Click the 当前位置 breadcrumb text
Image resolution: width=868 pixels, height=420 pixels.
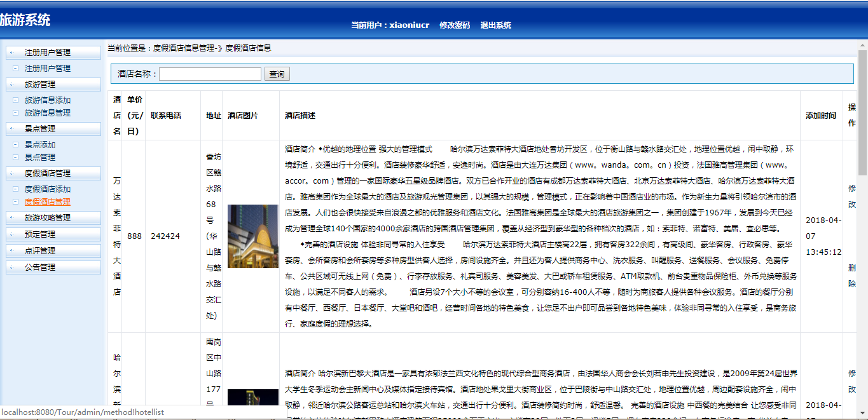click(189, 48)
